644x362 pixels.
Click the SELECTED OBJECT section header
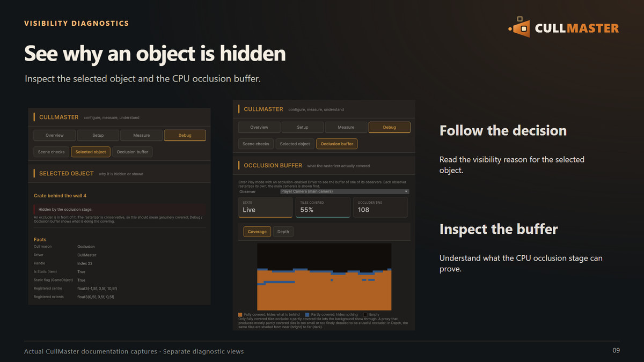pos(67,174)
